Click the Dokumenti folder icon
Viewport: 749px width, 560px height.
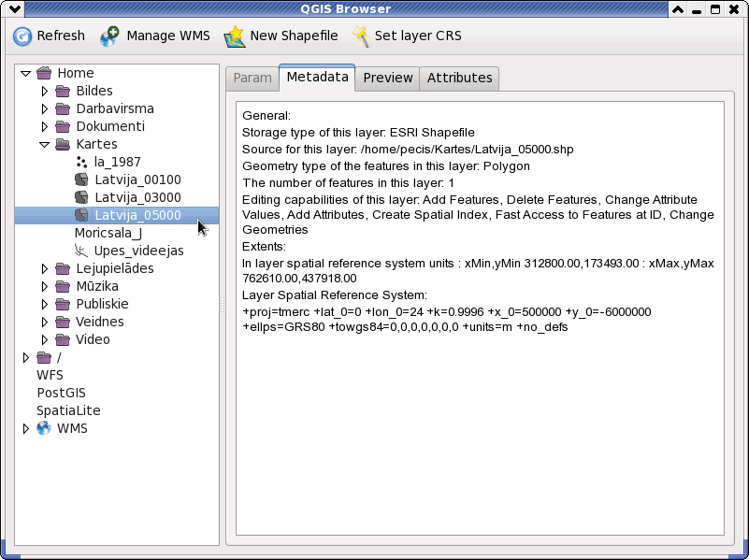point(63,126)
